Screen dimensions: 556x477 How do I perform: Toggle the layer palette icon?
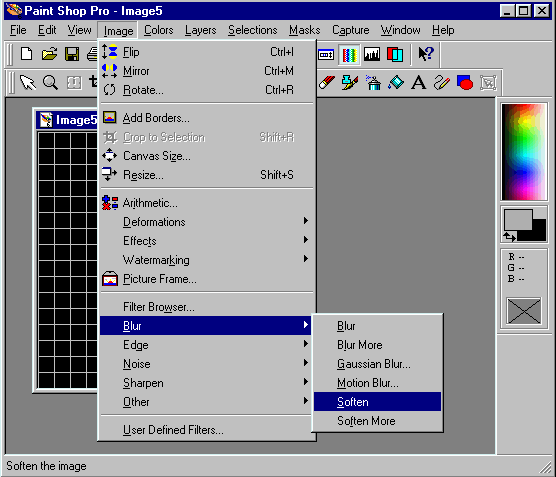[395, 55]
